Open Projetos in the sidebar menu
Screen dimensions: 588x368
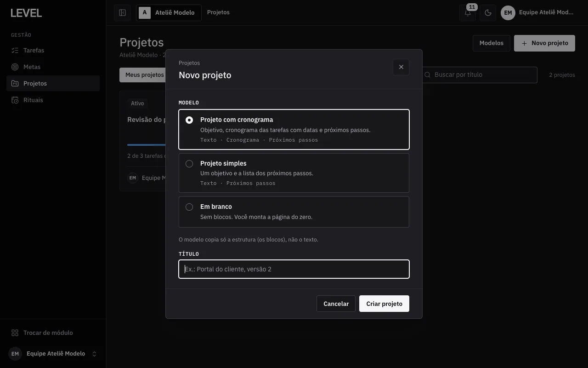click(x=53, y=83)
